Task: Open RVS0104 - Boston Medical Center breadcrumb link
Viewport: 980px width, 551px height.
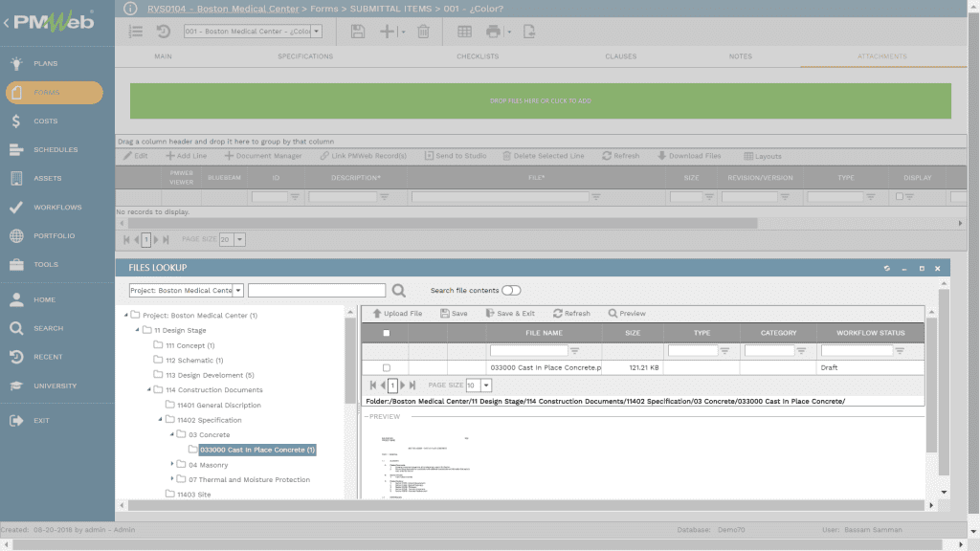Action: pyautogui.click(x=222, y=9)
